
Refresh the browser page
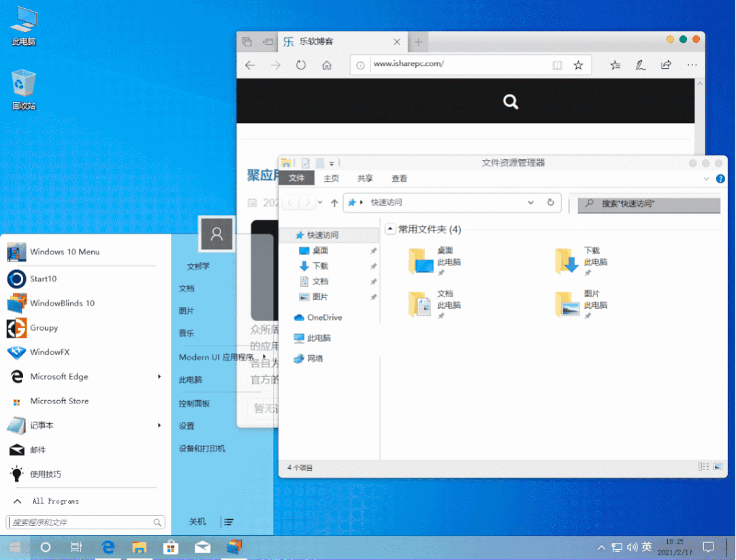point(301,65)
